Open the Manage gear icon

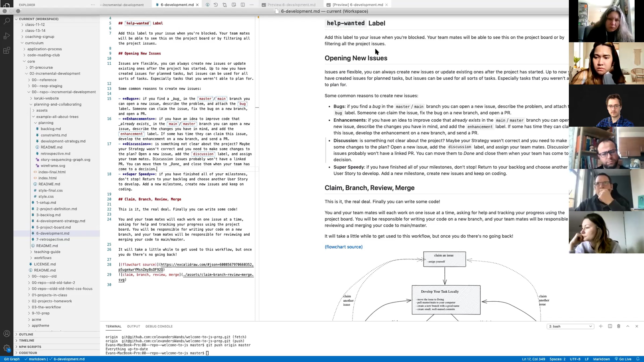(x=7, y=348)
